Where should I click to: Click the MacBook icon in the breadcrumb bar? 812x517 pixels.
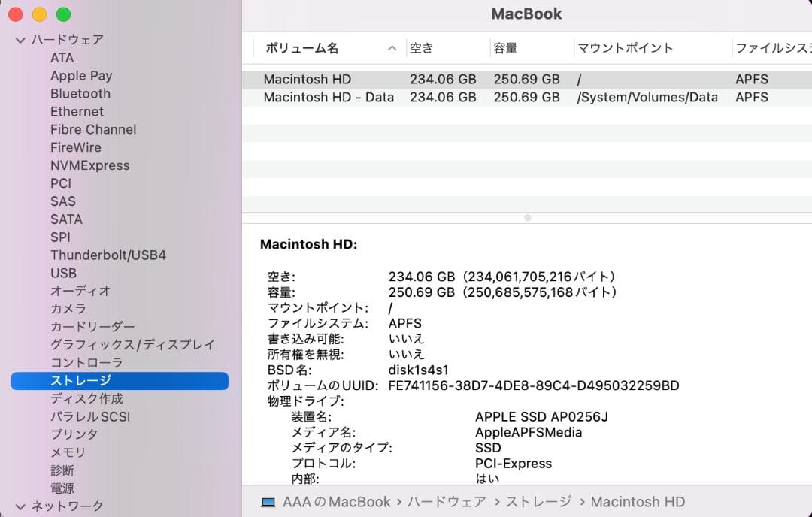click(x=269, y=502)
